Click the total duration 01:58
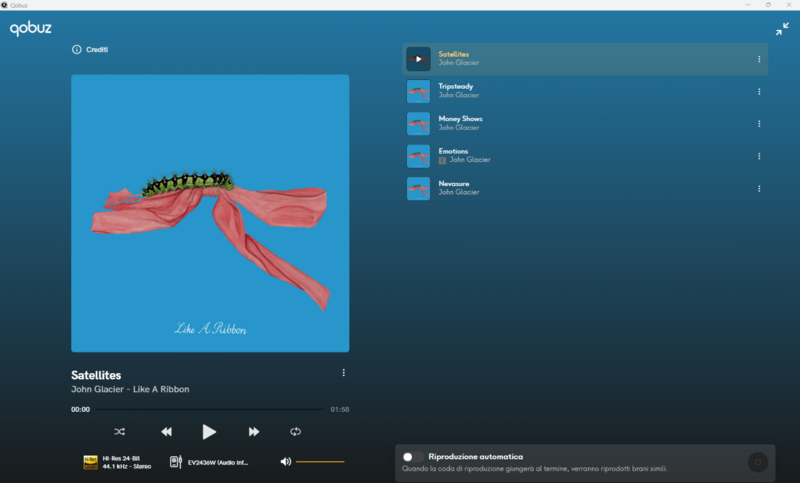The width and height of the screenshot is (800, 483). [x=340, y=410]
